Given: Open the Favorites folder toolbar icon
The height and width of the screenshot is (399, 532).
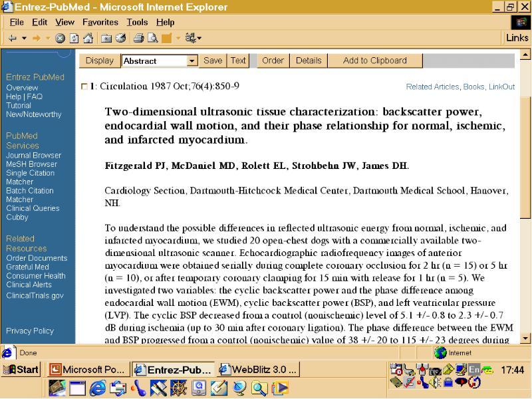Looking at the screenshot, I should click(x=106, y=39).
